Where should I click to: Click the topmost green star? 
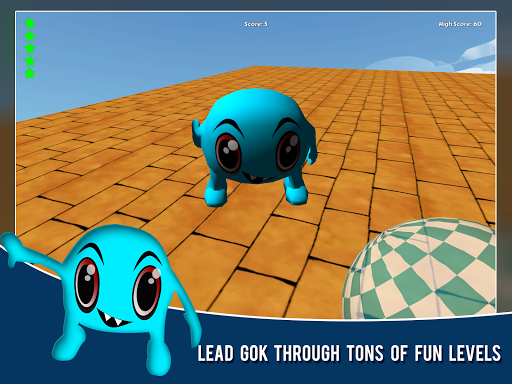tap(30, 23)
